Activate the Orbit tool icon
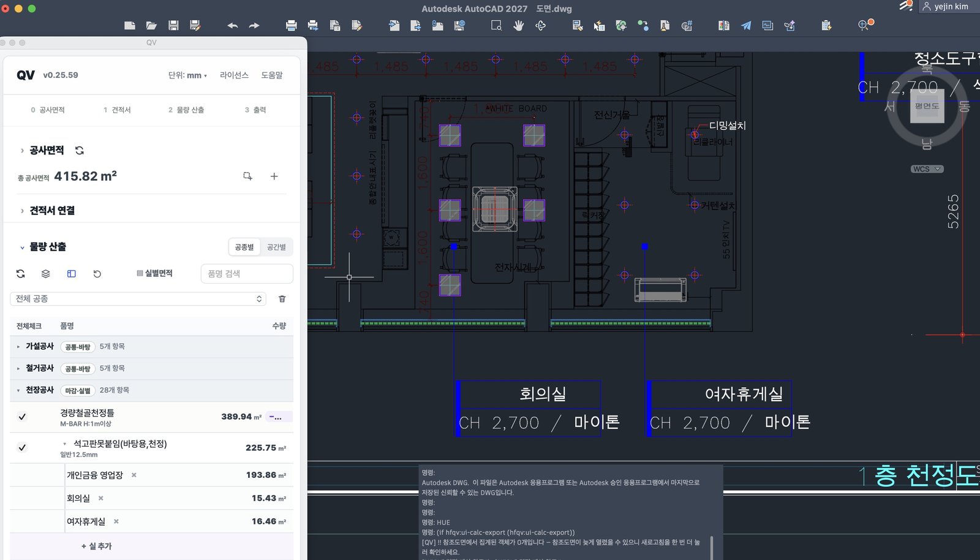The height and width of the screenshot is (560, 980). 540,25
